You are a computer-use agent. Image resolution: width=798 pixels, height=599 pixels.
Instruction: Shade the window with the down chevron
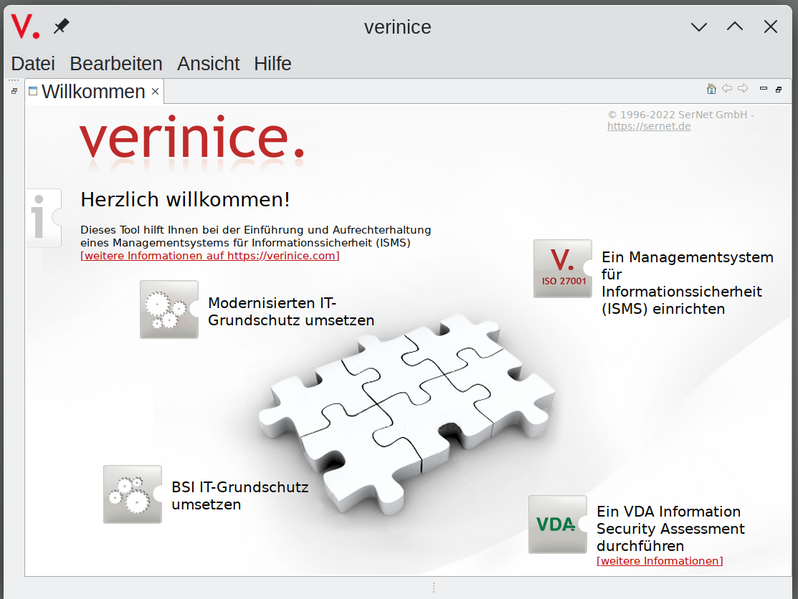pyautogui.click(x=699, y=26)
